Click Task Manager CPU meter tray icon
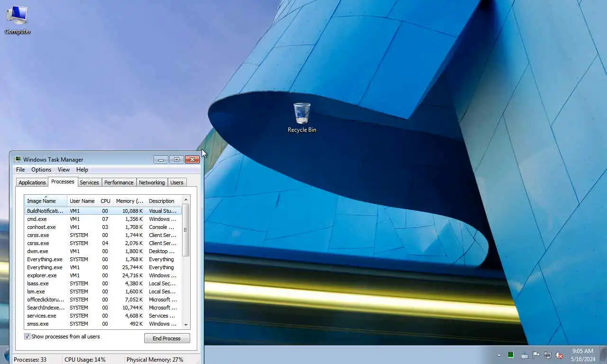607x364 pixels. click(511, 355)
